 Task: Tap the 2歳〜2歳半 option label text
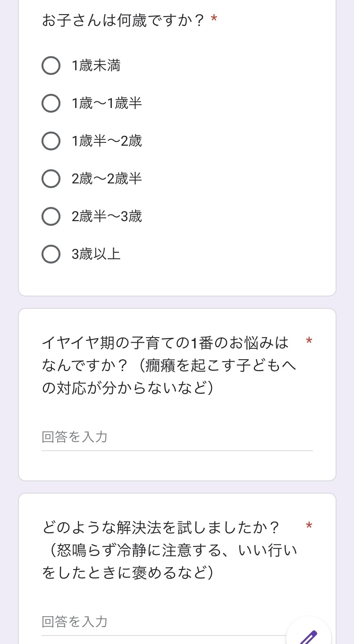click(x=107, y=179)
